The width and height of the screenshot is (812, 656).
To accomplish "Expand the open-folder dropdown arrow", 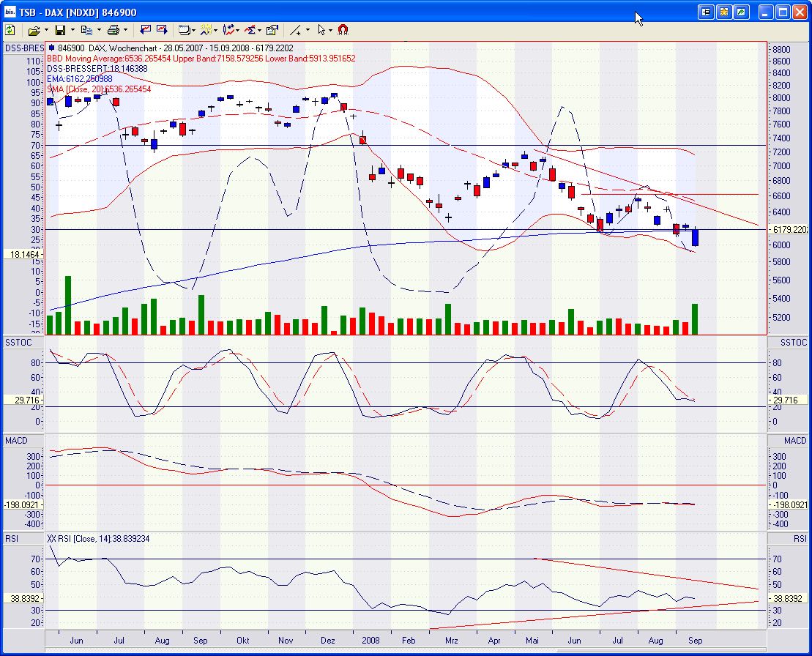I will point(46,30).
